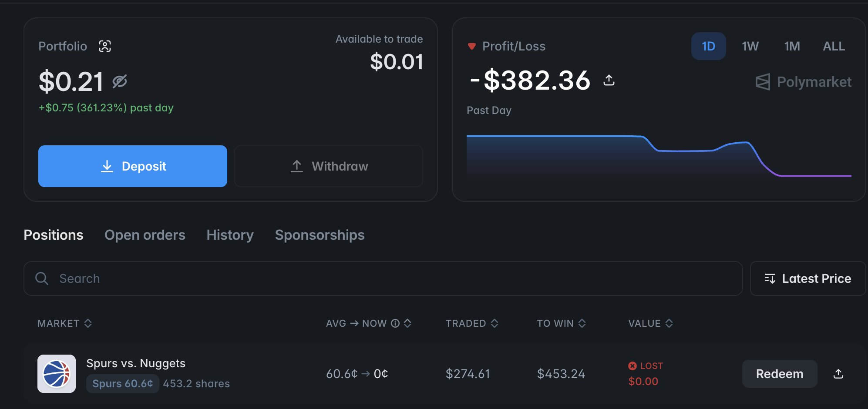Share the Spurs vs. Nuggets position
The height and width of the screenshot is (409, 868).
pyautogui.click(x=838, y=374)
